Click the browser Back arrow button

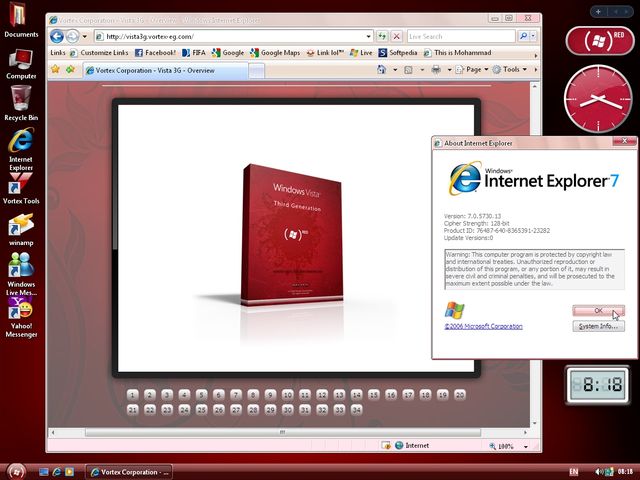coord(57,36)
